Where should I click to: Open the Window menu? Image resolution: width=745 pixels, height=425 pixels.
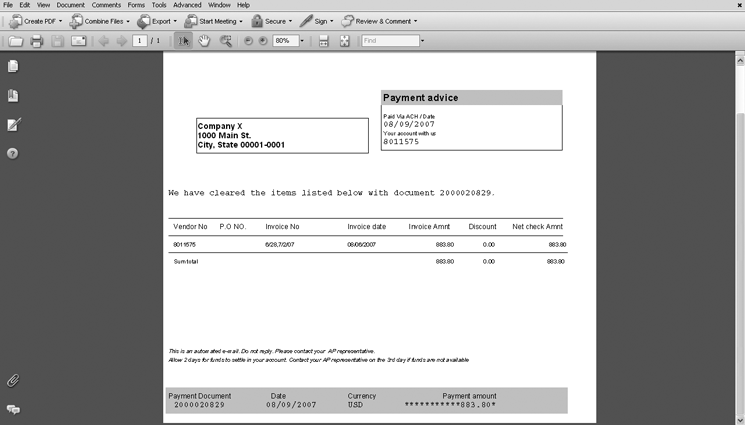[220, 5]
